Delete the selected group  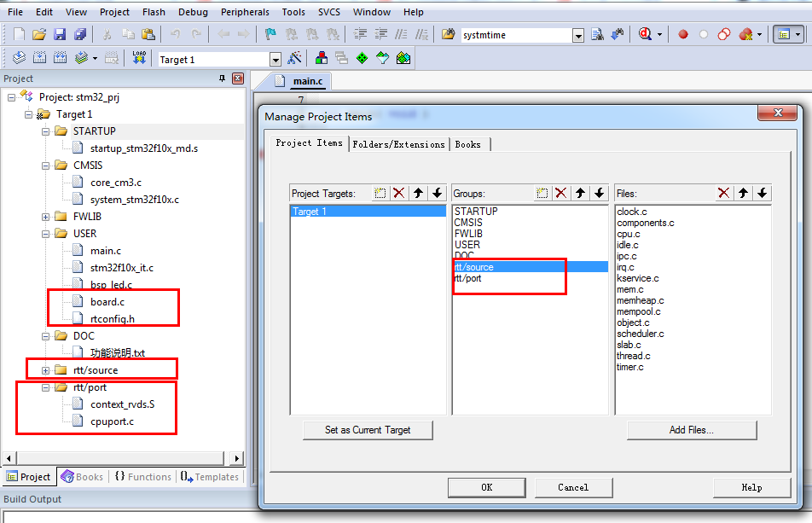[561, 193]
